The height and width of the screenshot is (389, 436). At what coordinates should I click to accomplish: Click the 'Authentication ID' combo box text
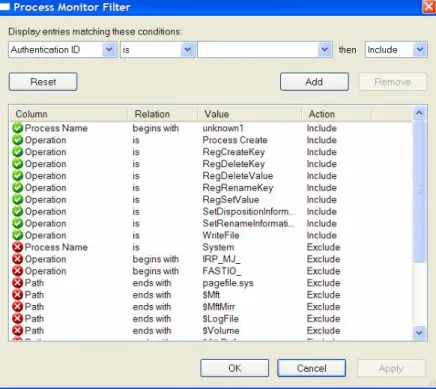click(x=45, y=50)
